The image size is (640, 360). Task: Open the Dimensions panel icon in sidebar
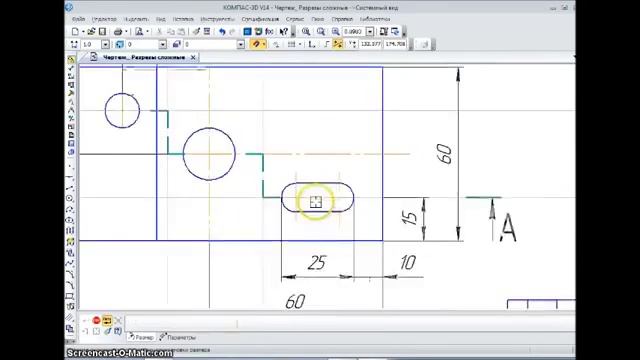pyautogui.click(x=71, y=68)
